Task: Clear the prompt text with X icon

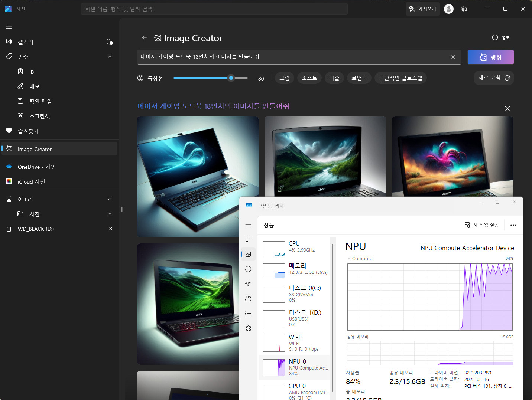Action: tap(453, 57)
